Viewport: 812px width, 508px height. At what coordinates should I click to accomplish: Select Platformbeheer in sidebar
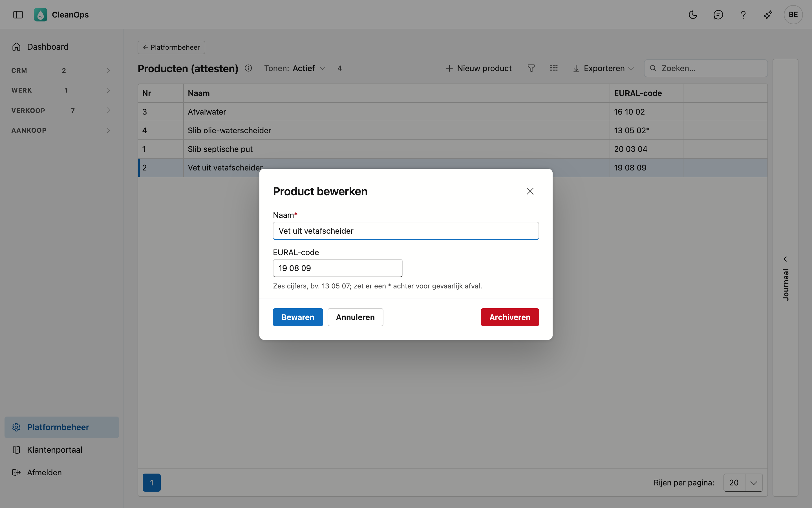pos(62,427)
